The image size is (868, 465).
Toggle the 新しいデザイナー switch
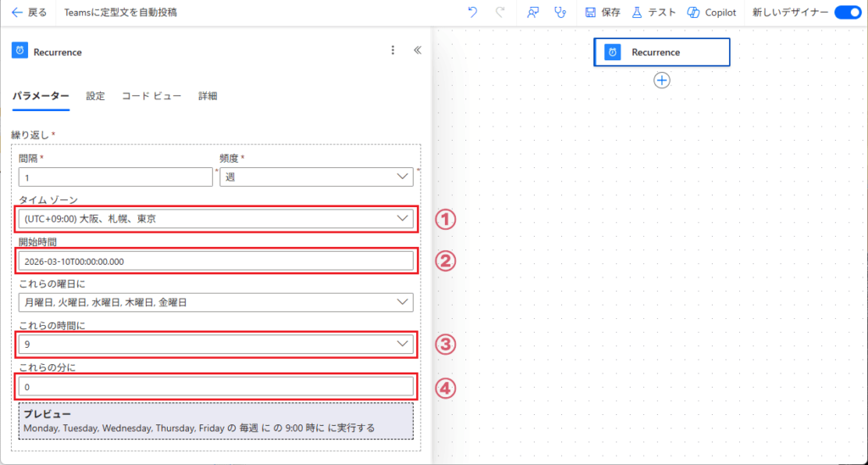tap(847, 13)
